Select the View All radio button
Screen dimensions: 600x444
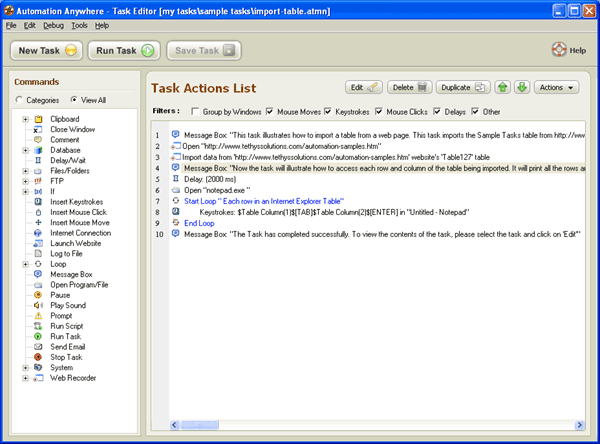(74, 100)
